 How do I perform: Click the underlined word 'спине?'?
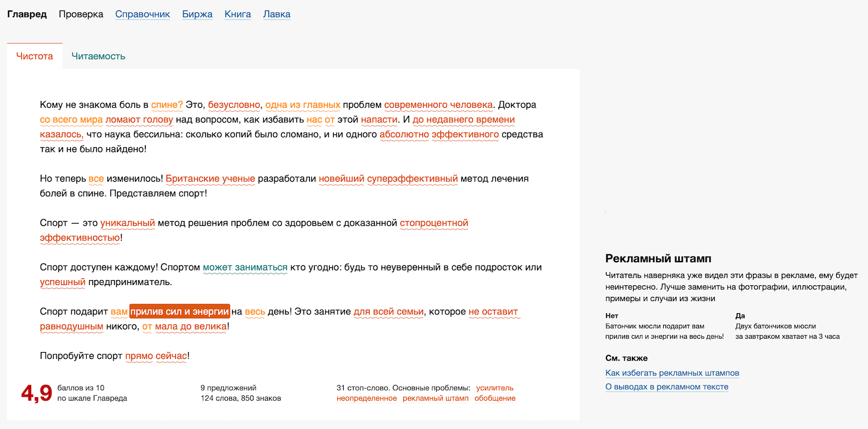[167, 105]
